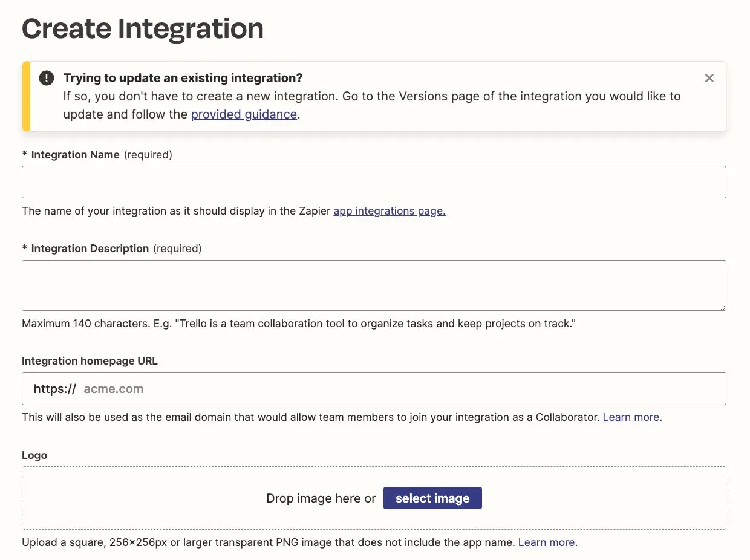Click the Create Integration page heading
Image resolution: width=750 pixels, height=560 pixels.
tap(143, 28)
